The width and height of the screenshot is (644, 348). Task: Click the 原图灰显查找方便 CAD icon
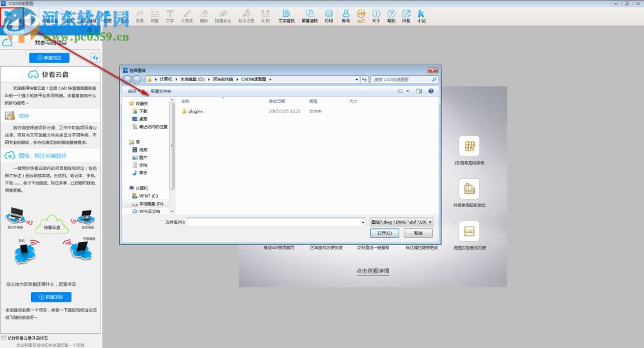[469, 231]
